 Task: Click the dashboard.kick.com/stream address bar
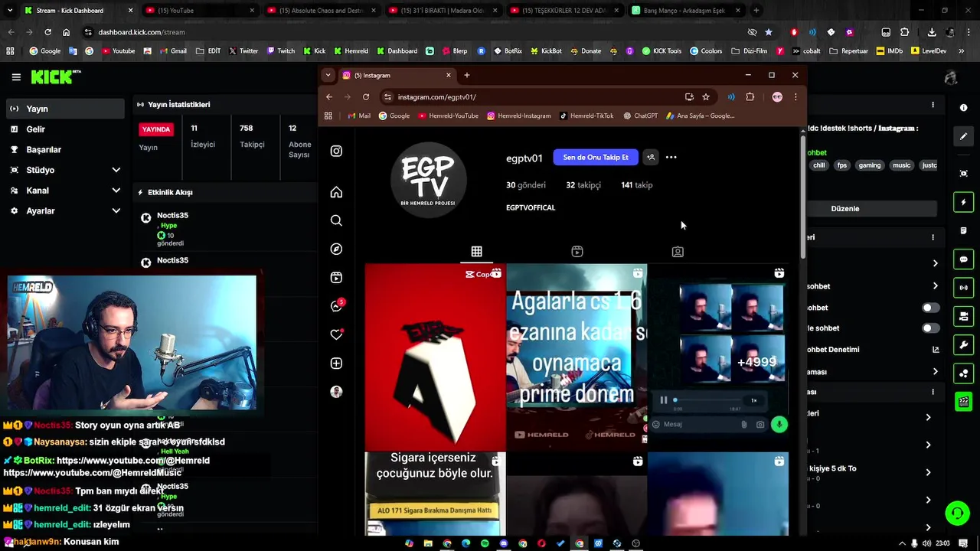pos(413,32)
